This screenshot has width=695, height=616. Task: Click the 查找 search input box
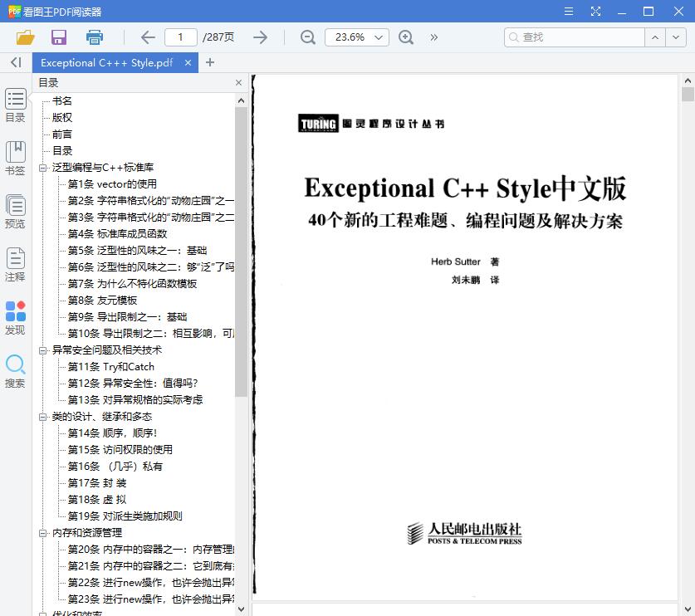point(575,37)
